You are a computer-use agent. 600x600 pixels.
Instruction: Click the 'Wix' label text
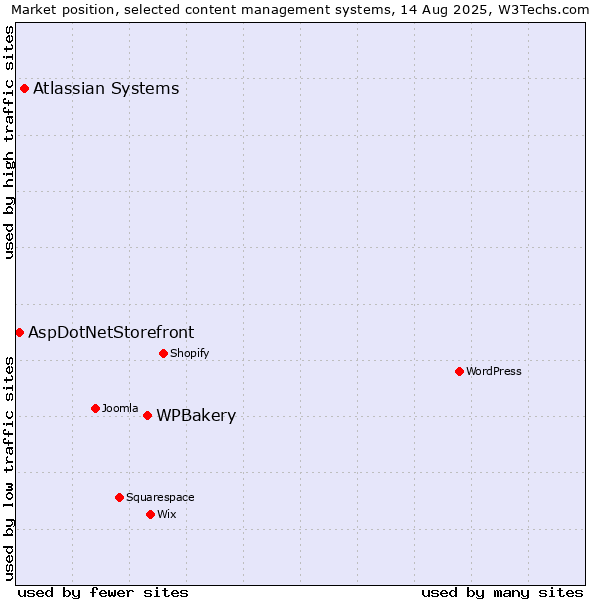tap(166, 514)
